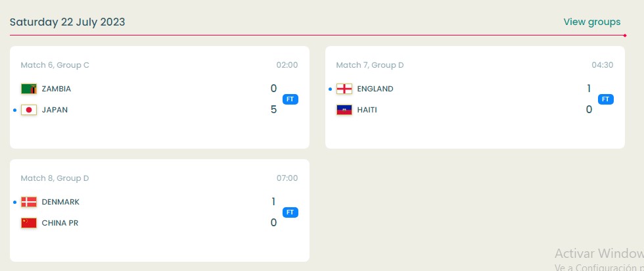Click the Japan flag icon

[29, 110]
